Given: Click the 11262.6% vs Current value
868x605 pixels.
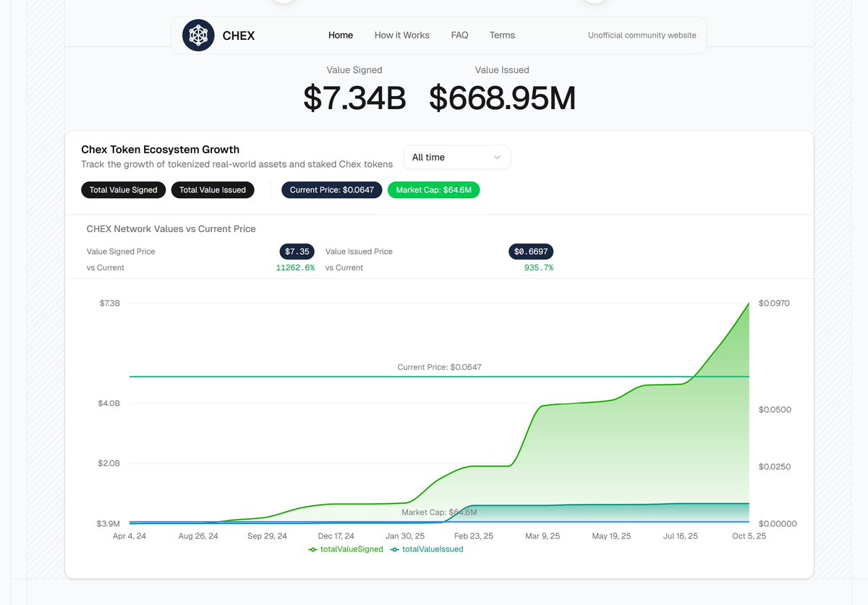Looking at the screenshot, I should pyautogui.click(x=295, y=267).
